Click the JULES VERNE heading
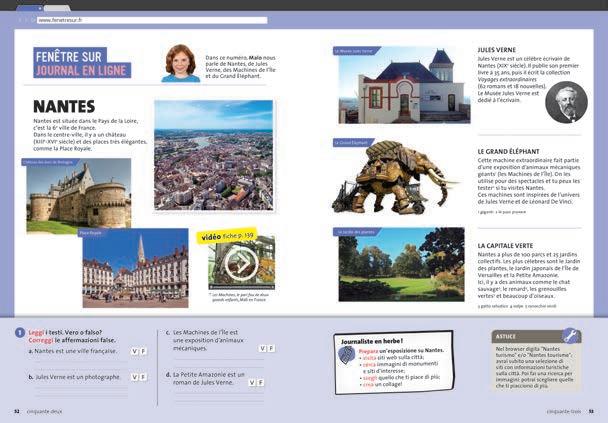Screen dimensions: 608x423 pyautogui.click(x=497, y=50)
